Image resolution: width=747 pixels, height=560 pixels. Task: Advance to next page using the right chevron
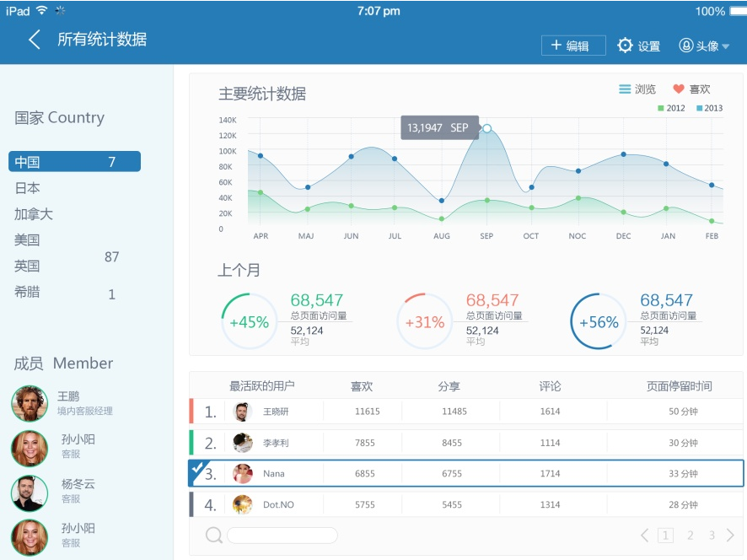click(x=729, y=535)
